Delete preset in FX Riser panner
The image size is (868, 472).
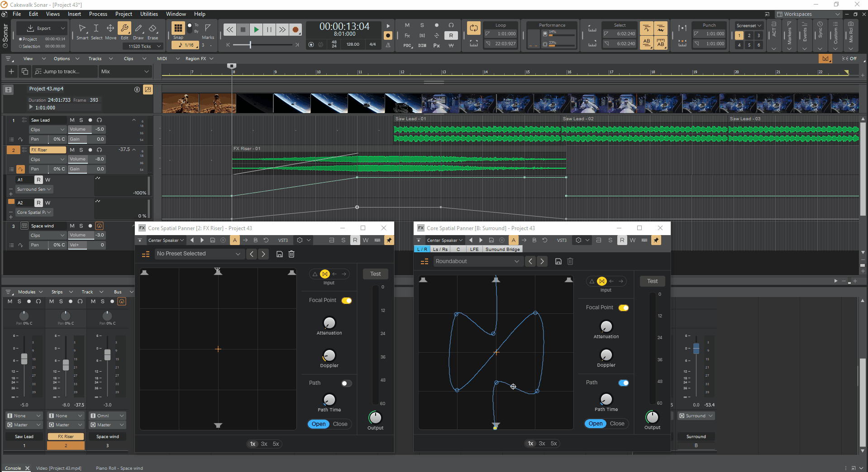pos(291,254)
